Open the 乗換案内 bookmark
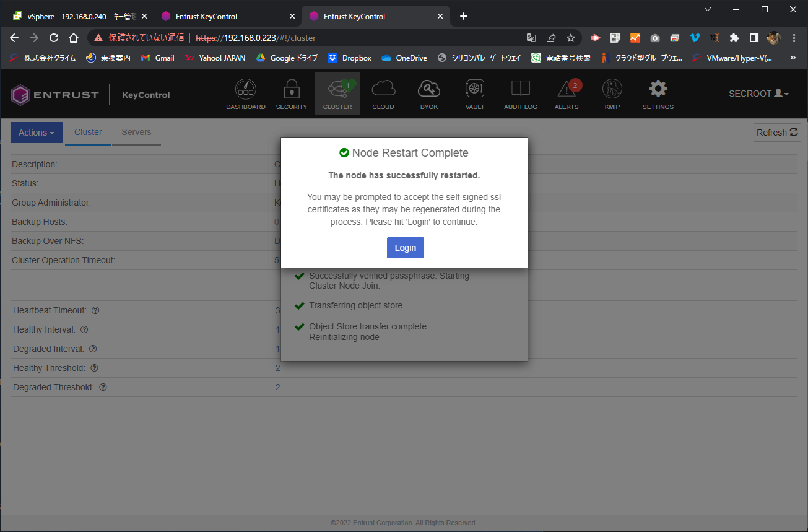 pos(108,58)
